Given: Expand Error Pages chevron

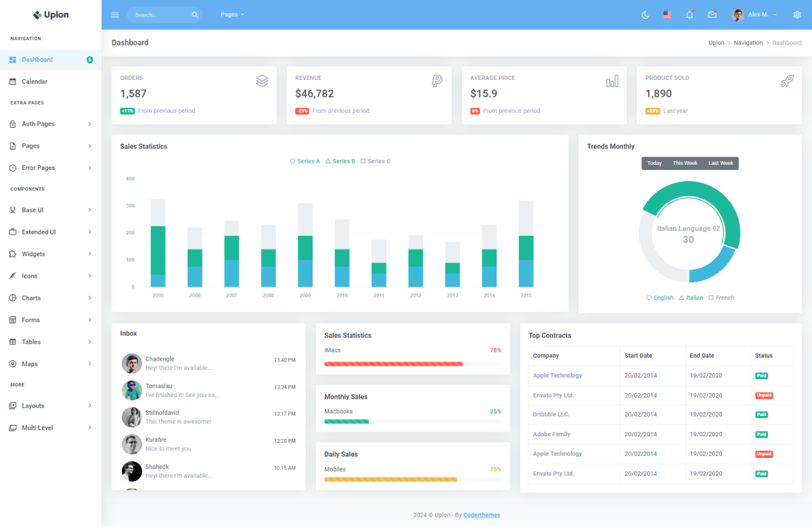Looking at the screenshot, I should click(x=89, y=168).
